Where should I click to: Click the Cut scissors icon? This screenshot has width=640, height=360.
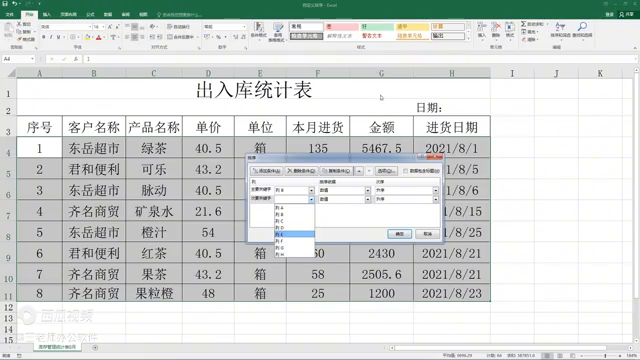coord(19,24)
